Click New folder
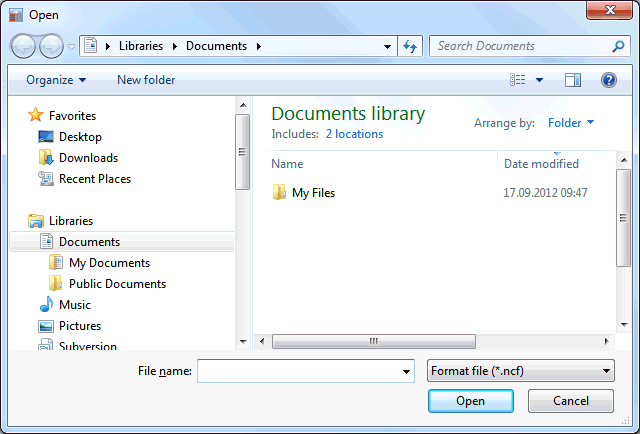The image size is (640, 434). click(x=146, y=80)
